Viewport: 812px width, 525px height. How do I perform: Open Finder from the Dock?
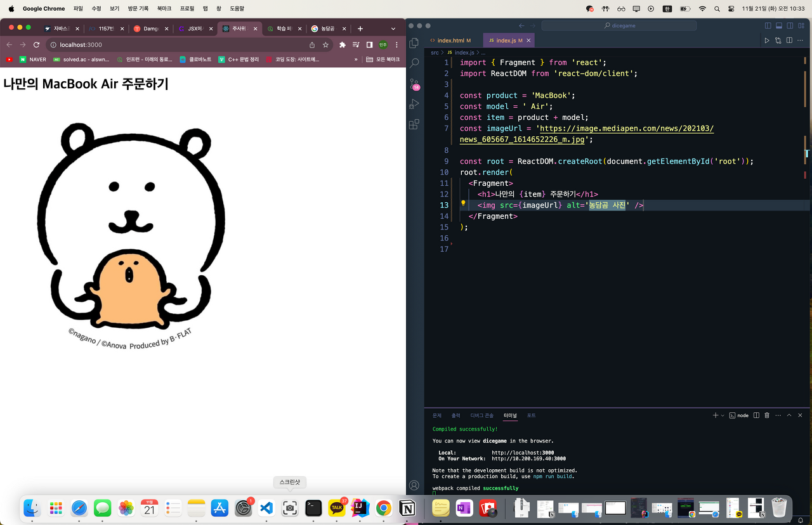point(32,508)
